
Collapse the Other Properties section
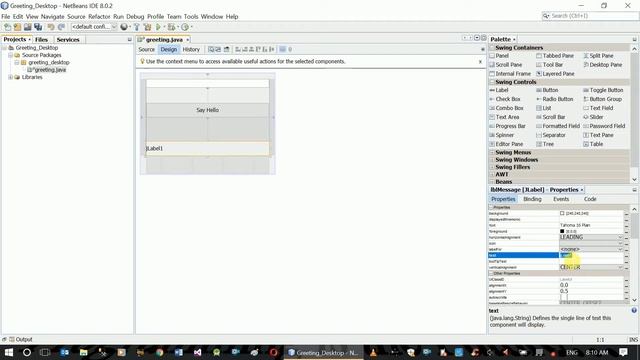(491, 273)
